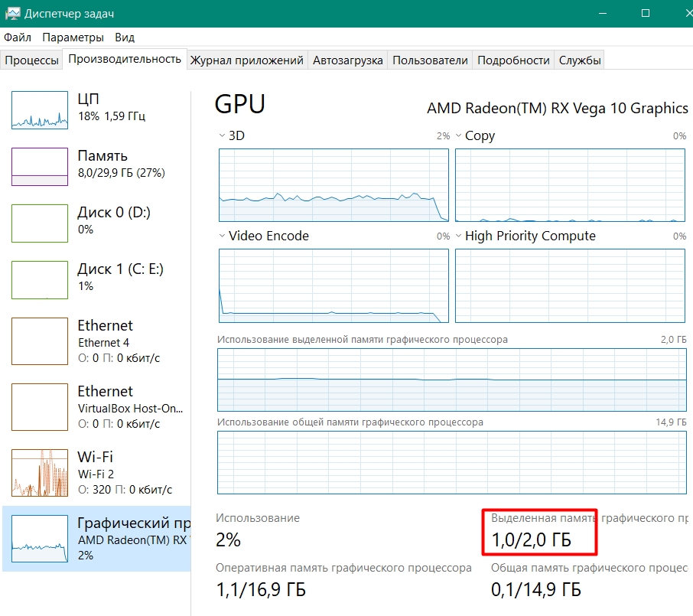
Task: Select VirtualBox Host-Only Ethernet graph
Action: tap(40, 406)
